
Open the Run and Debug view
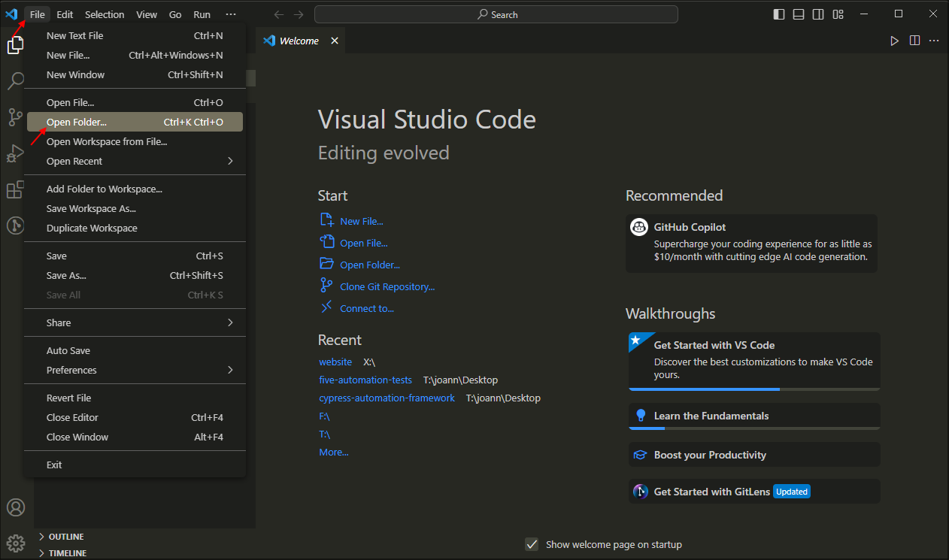click(x=15, y=153)
